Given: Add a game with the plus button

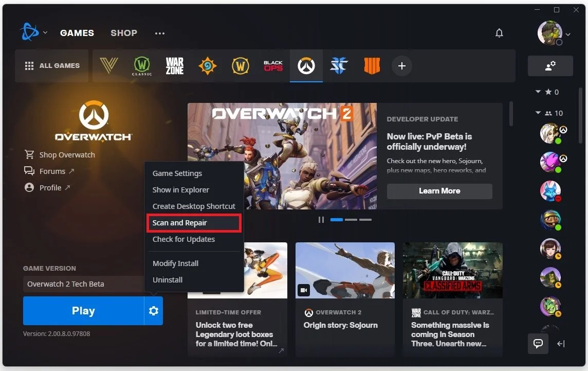Looking at the screenshot, I should click(x=402, y=66).
